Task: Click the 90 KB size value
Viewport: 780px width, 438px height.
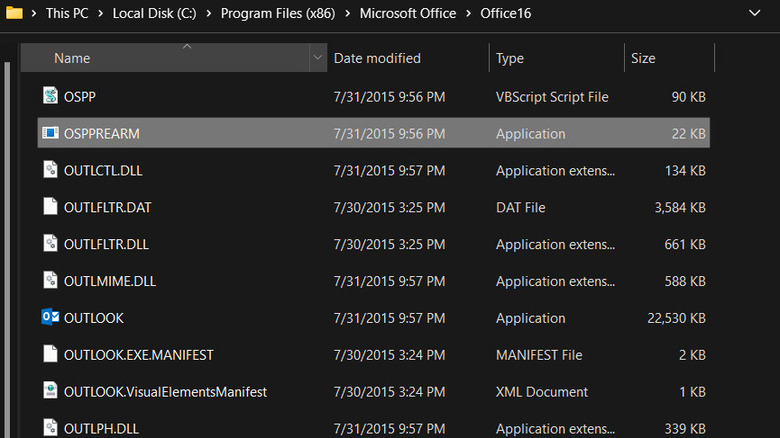Action: point(688,97)
